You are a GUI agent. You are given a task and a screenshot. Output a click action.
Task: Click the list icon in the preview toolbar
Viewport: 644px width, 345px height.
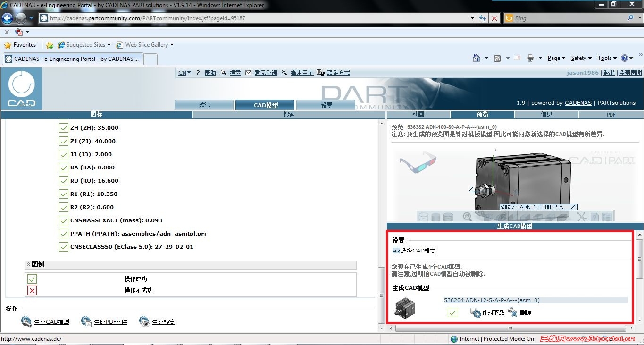(607, 217)
